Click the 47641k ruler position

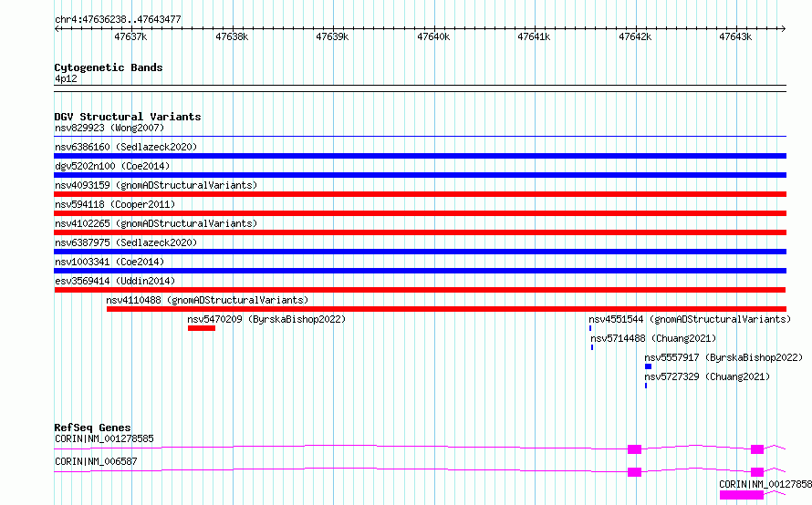coord(534,36)
